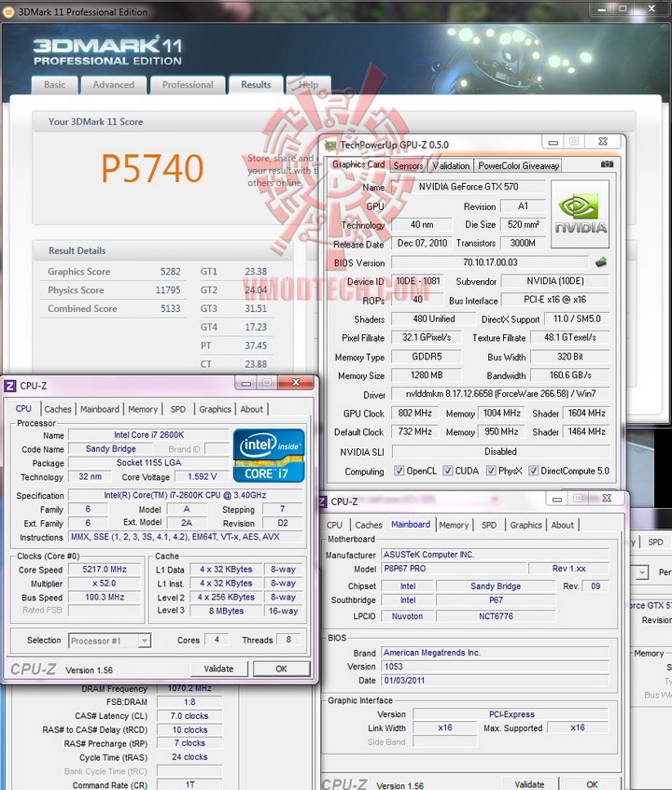Click the SPD tab in rightmost background window
Viewport: 672px width, 790px height.
pyautogui.click(x=655, y=543)
